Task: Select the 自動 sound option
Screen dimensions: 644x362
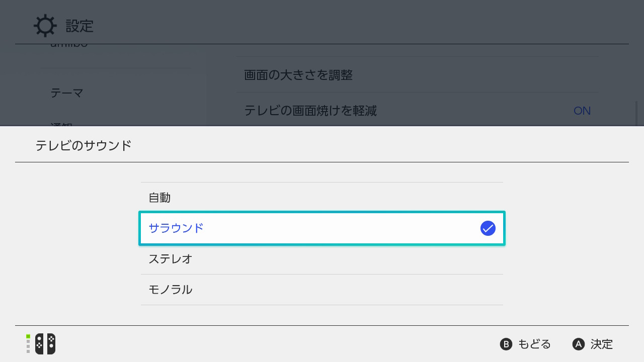Action: 321,198
